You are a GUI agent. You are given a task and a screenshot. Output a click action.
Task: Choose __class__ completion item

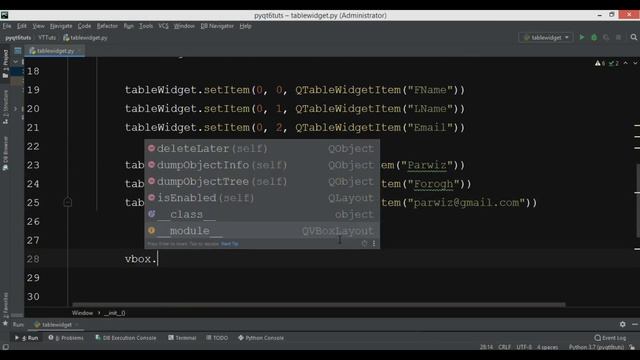262,214
